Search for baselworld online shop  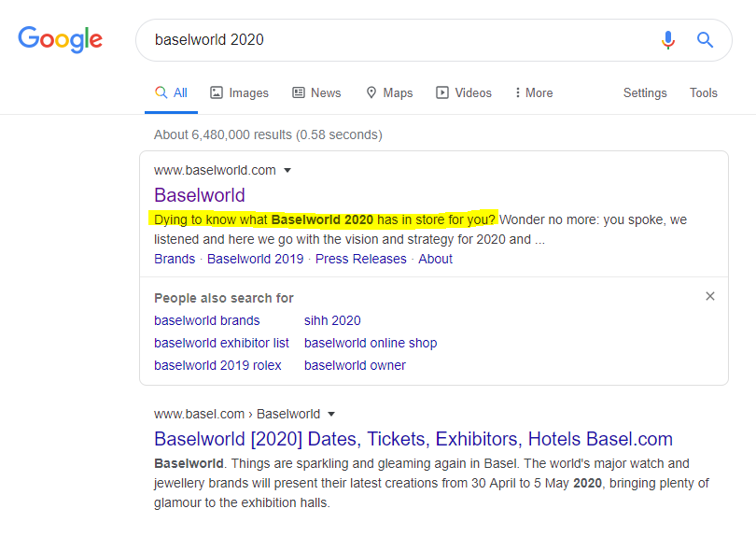(371, 343)
